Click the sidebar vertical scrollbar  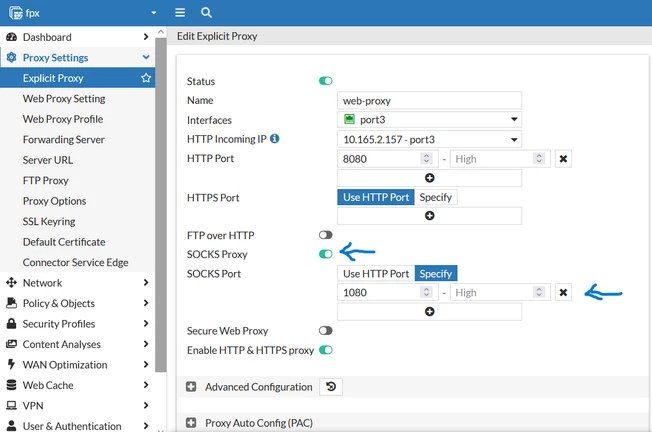(161, 205)
